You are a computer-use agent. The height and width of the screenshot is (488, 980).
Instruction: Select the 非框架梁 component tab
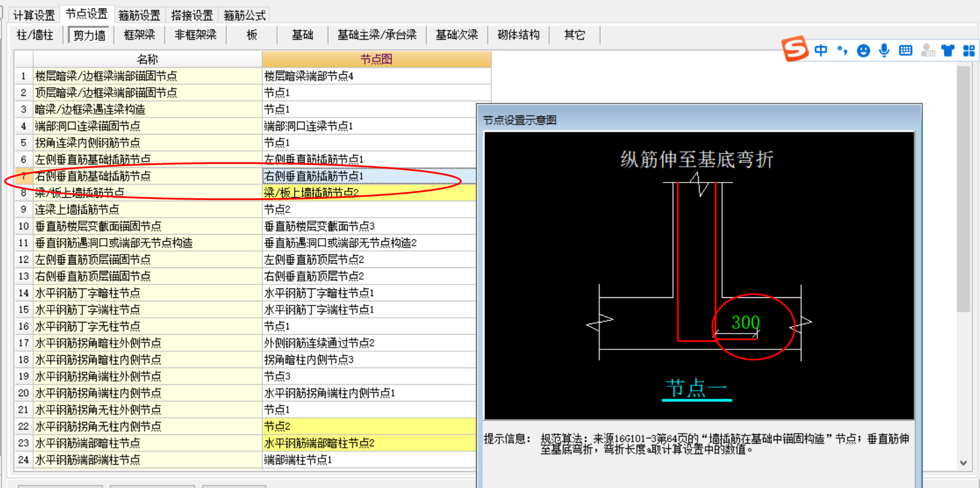195,35
